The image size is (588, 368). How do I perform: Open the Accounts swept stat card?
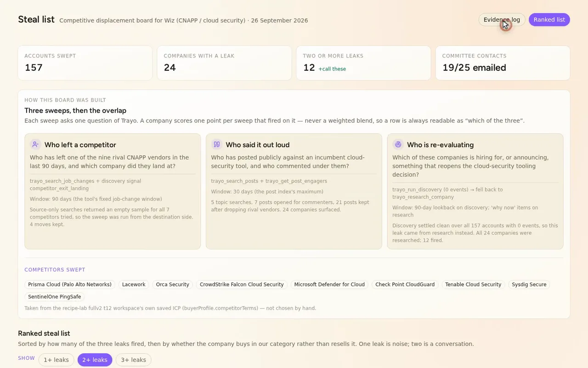pyautogui.click(x=85, y=63)
